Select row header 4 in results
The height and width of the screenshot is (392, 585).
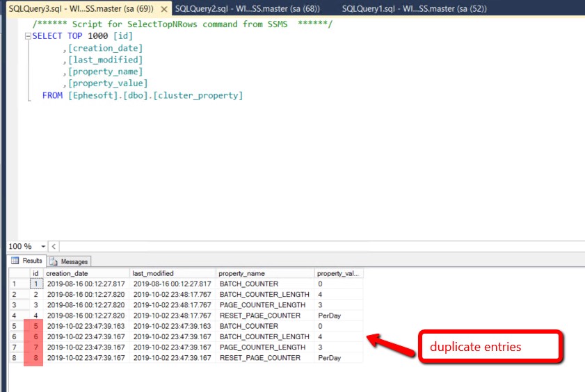19,316
